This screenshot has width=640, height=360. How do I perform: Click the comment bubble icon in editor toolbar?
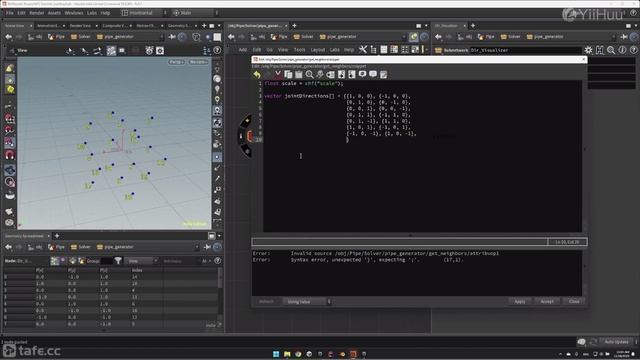pyautogui.click(x=362, y=74)
